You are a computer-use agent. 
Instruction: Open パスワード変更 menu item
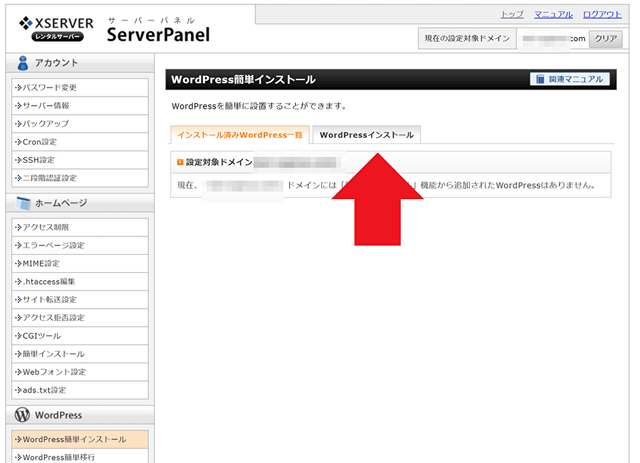tap(80, 87)
